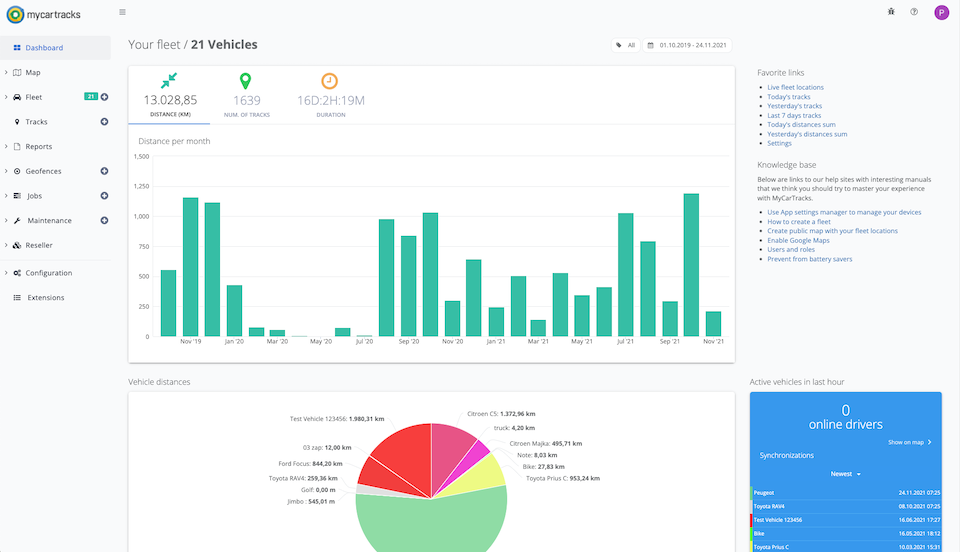
Task: Select the Peugeot synchronization row
Action: 846,493
